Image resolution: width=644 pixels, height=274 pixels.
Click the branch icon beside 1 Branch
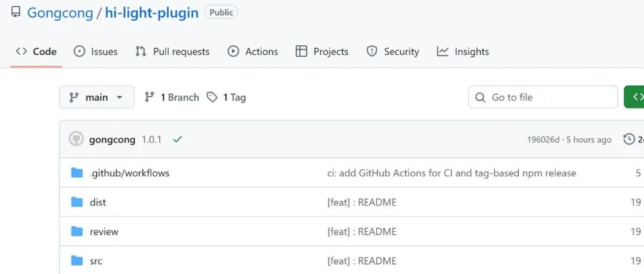point(150,97)
